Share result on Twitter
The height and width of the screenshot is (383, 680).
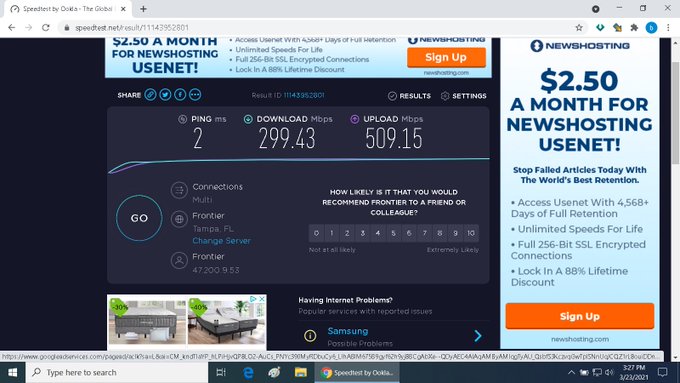click(165, 95)
